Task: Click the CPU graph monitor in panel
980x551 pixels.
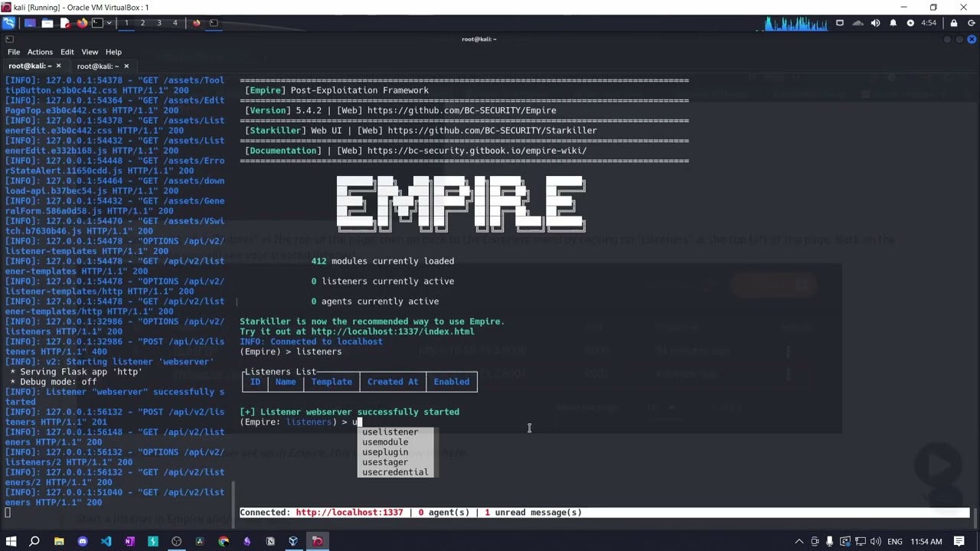Action: point(796,23)
